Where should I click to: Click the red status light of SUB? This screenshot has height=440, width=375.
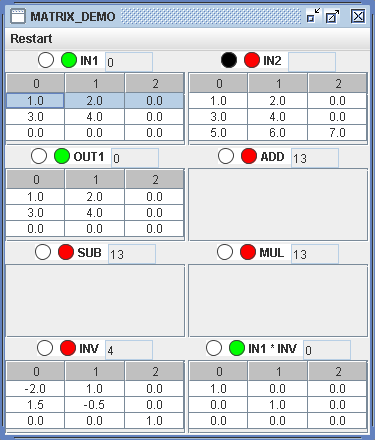point(66,252)
